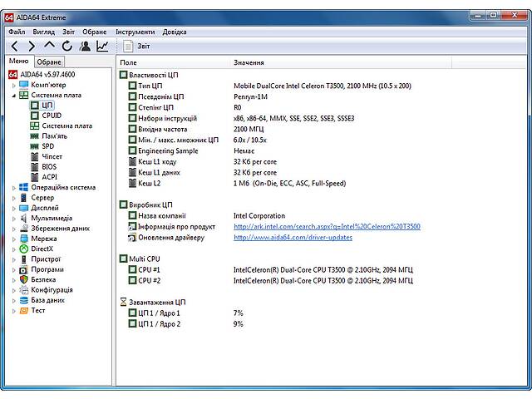
Task: Expand the Операційна система node
Action: point(14,188)
